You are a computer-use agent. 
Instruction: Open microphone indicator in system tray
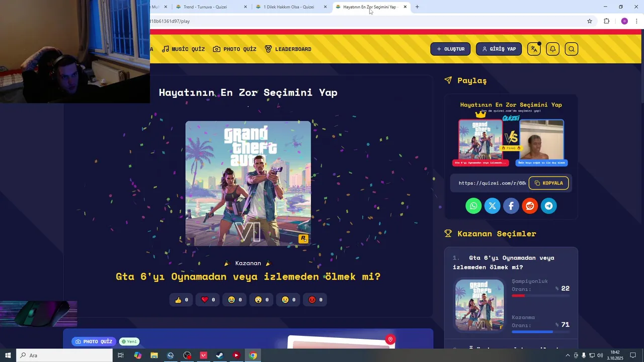tap(584, 355)
